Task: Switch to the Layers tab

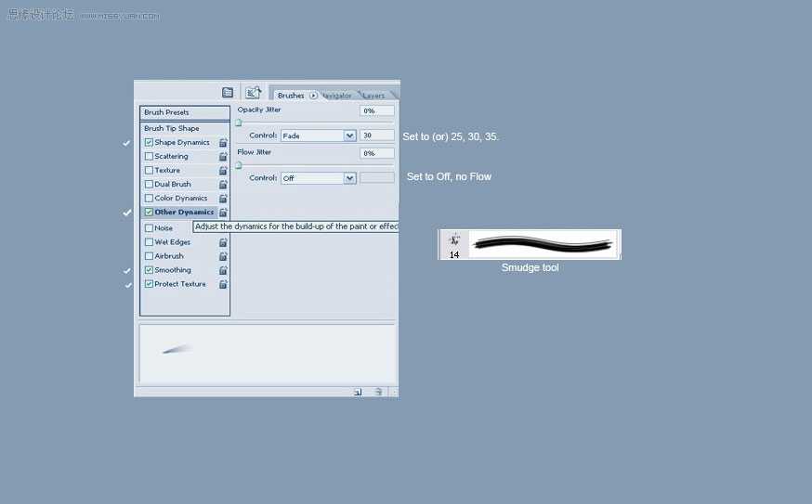Action: tap(373, 96)
